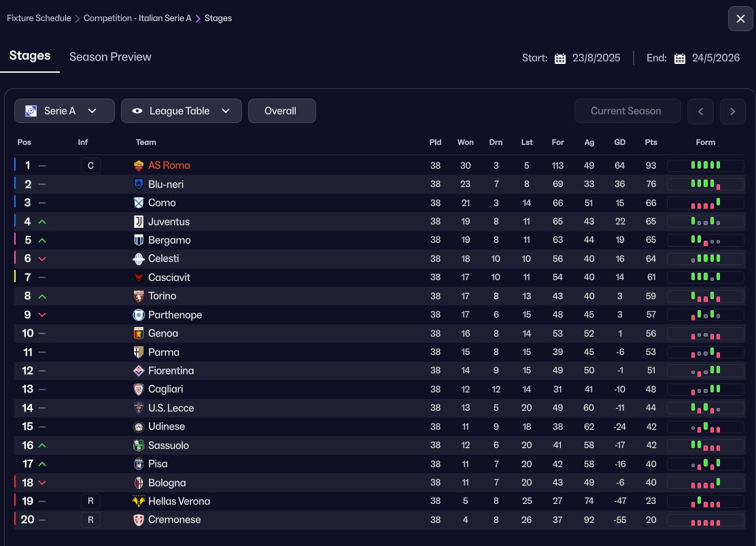Go to the next season arrow
The image size is (756, 546).
(732, 111)
